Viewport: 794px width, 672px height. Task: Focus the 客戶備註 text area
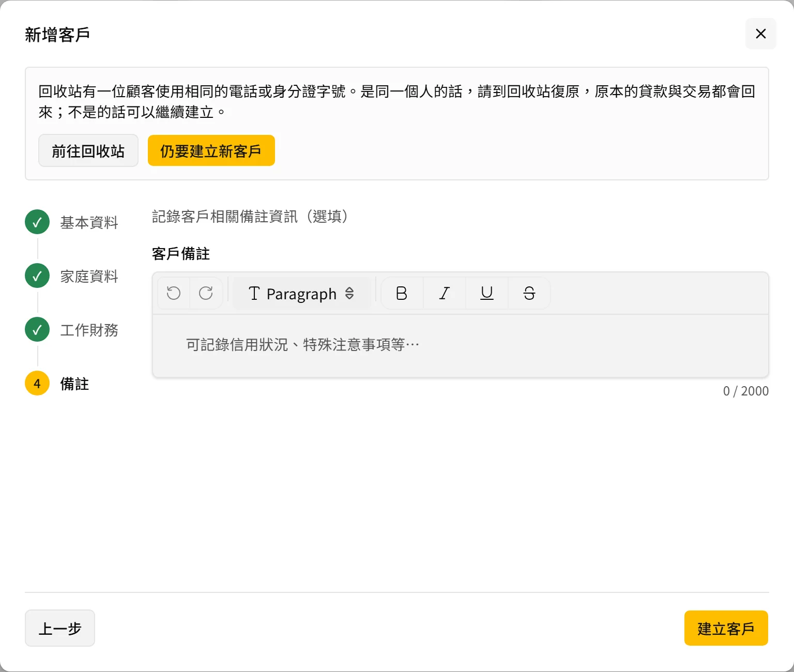pyautogui.click(x=461, y=345)
